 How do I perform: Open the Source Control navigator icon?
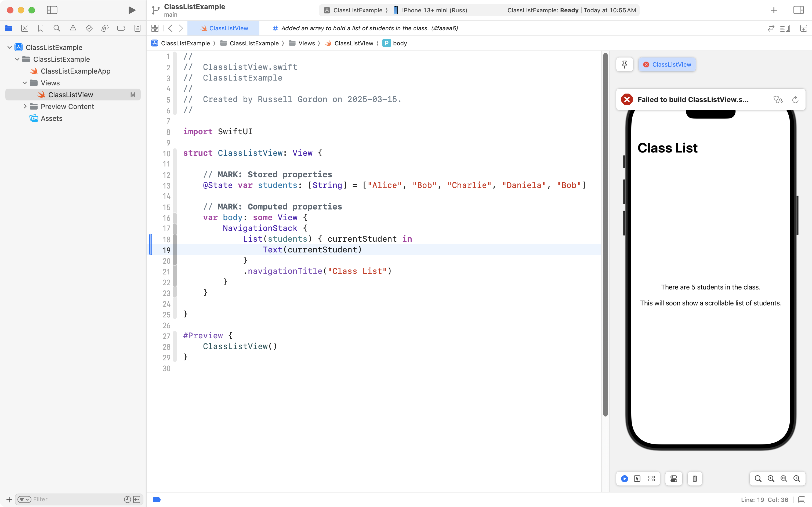(x=24, y=28)
